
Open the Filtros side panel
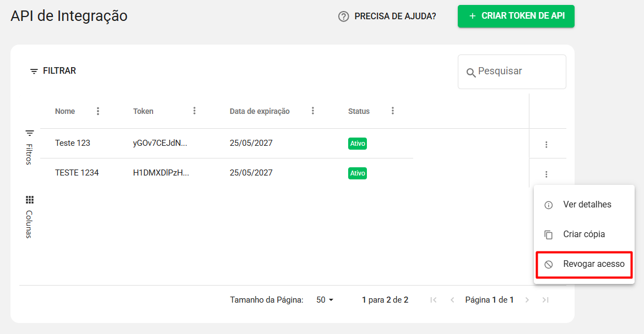[x=29, y=147]
